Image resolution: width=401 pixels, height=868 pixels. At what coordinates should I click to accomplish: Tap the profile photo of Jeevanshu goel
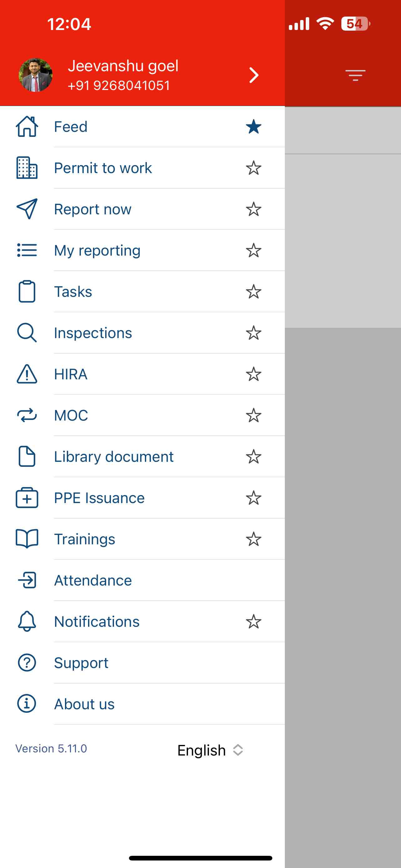pos(35,75)
